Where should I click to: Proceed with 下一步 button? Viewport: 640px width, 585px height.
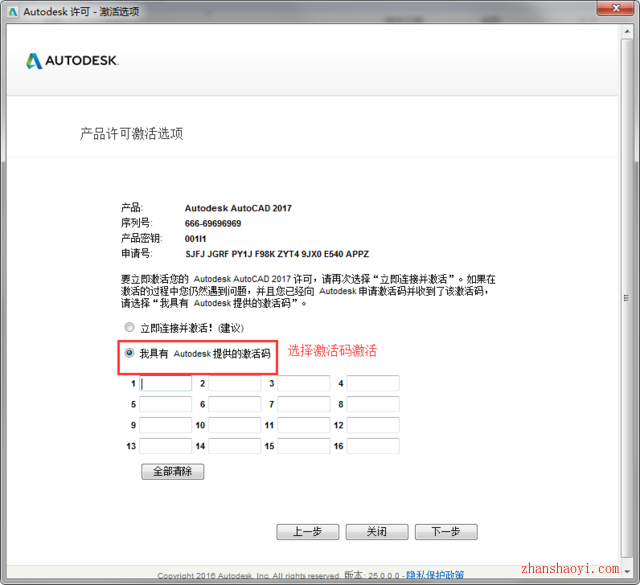[446, 532]
